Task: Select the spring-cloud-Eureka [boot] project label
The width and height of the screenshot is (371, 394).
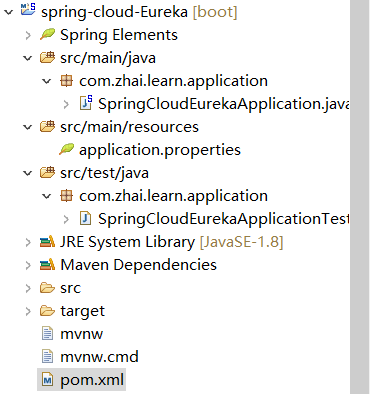Action: click(139, 12)
